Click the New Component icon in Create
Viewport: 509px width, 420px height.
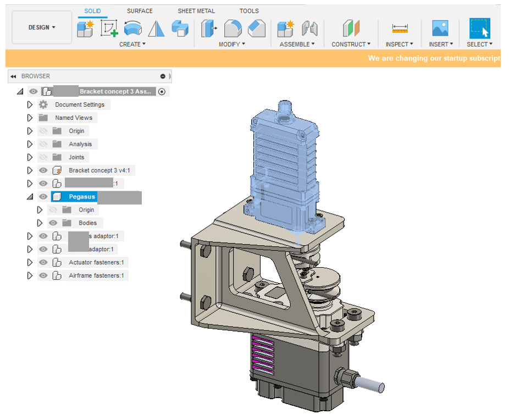(85, 29)
